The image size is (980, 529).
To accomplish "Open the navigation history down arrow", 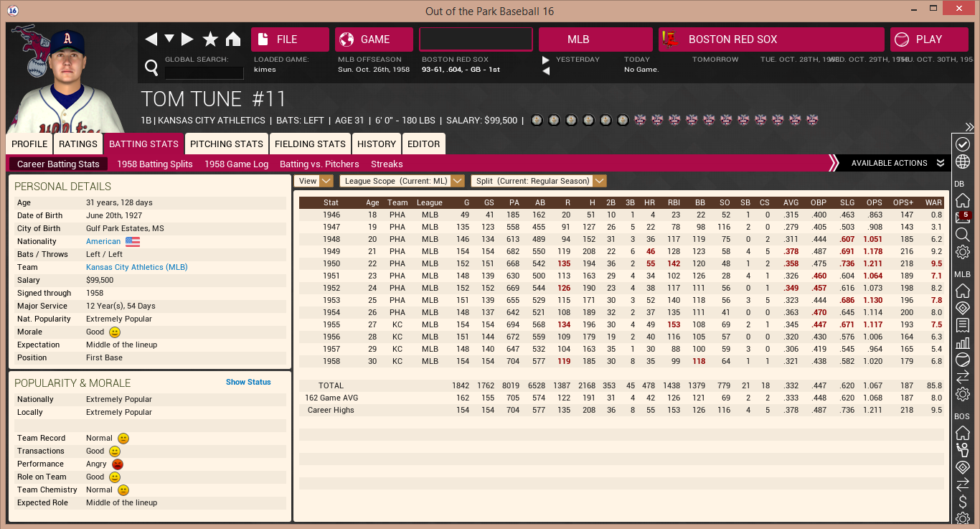I will pos(169,39).
